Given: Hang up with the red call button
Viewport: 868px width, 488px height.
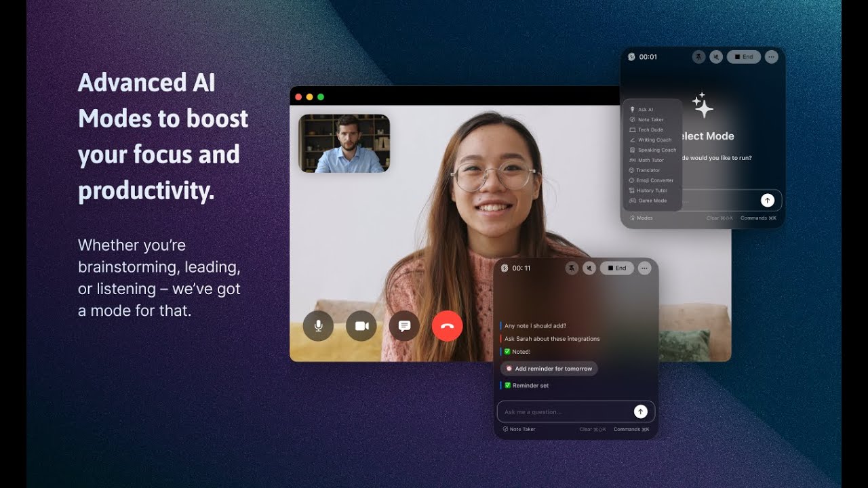Looking at the screenshot, I should point(448,326).
